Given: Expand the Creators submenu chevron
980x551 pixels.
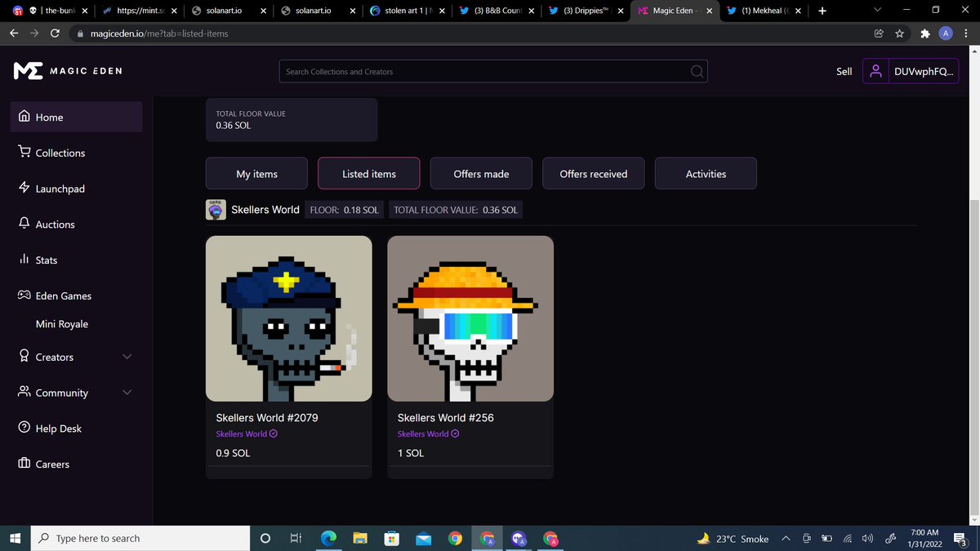Looking at the screenshot, I should [127, 357].
